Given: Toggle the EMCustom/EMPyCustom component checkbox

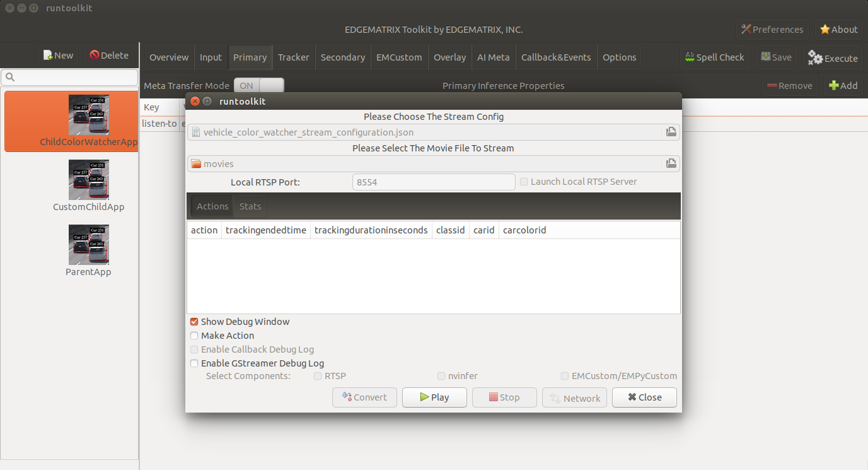Looking at the screenshot, I should (x=565, y=376).
